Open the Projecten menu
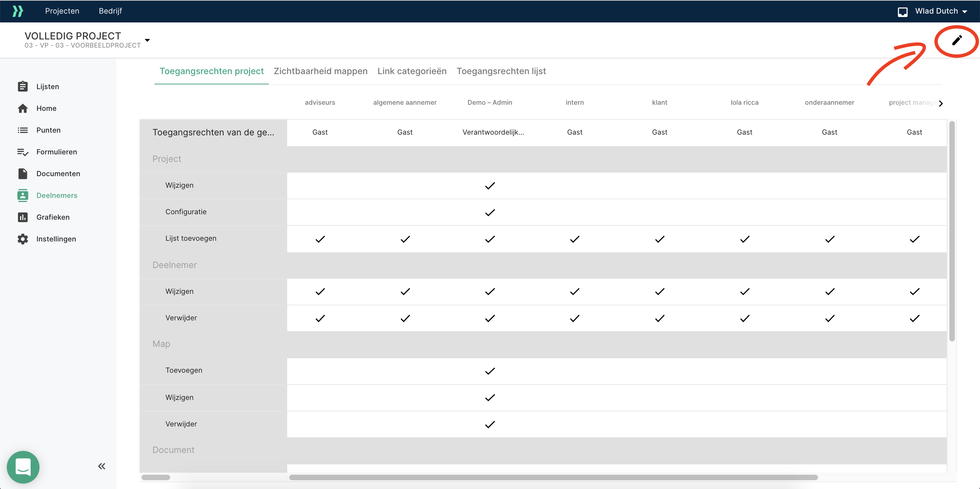 [62, 11]
